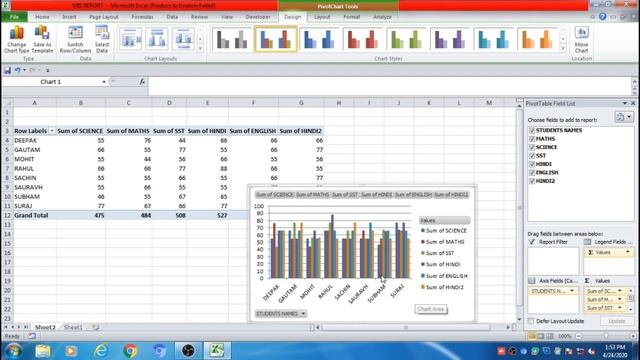Choose the teal chart style

(x=494, y=39)
